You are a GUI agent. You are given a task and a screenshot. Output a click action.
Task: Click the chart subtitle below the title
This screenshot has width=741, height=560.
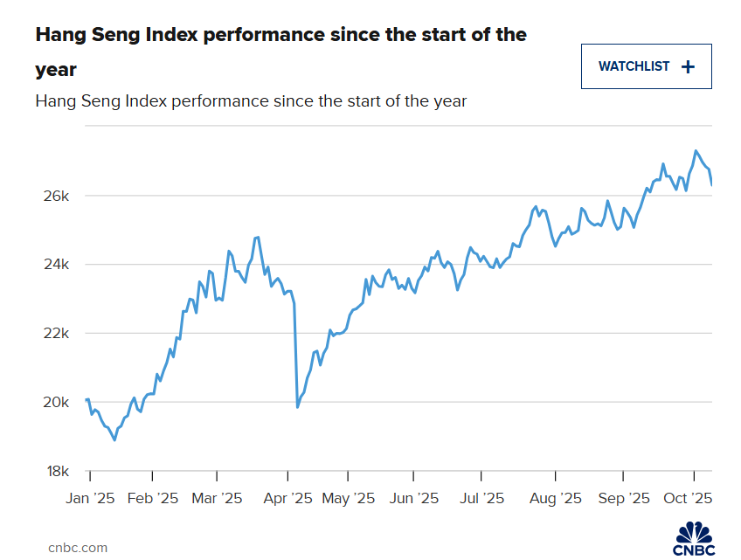point(251,100)
